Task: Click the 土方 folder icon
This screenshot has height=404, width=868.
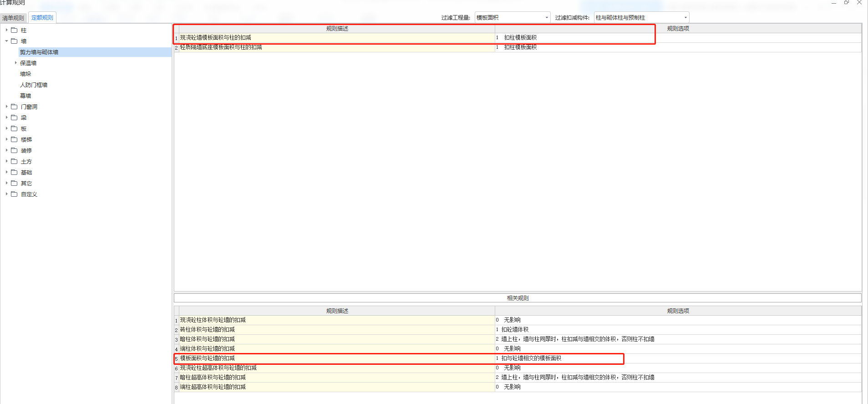Action: point(14,161)
